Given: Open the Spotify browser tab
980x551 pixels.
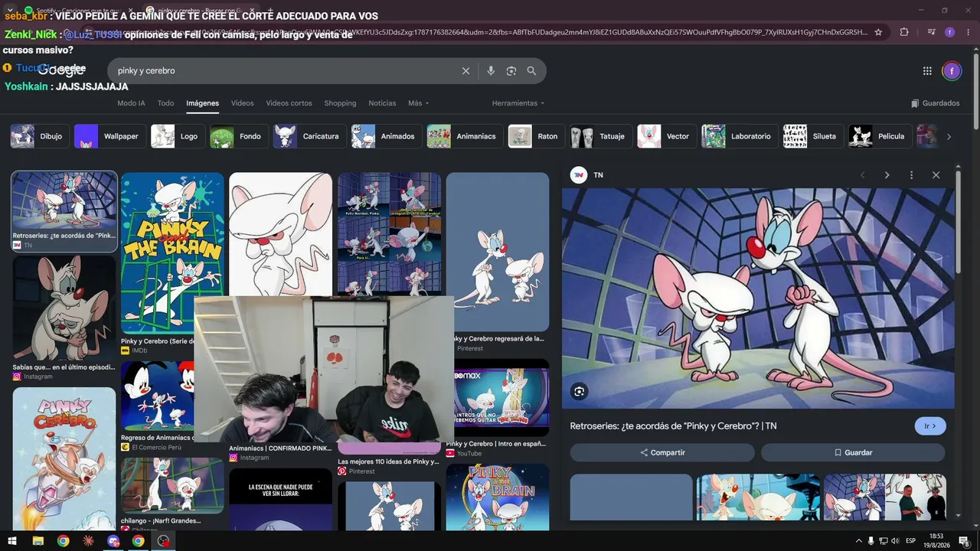Looking at the screenshot, I should coord(79,11).
